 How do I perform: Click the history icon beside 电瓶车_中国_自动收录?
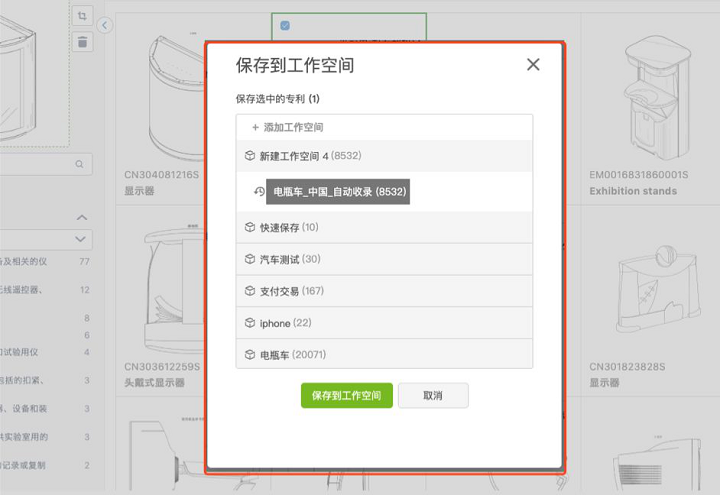pyautogui.click(x=259, y=192)
